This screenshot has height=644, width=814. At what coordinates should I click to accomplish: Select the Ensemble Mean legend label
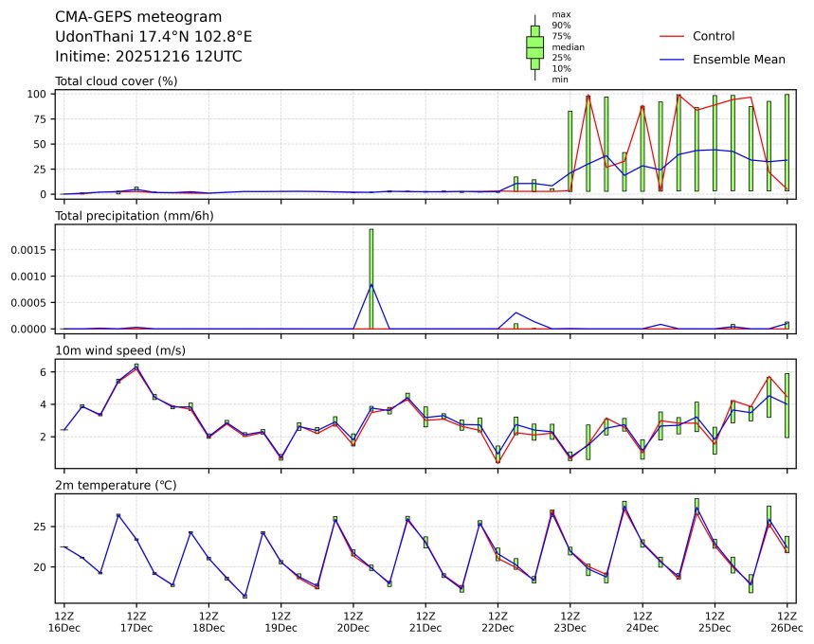738,60
